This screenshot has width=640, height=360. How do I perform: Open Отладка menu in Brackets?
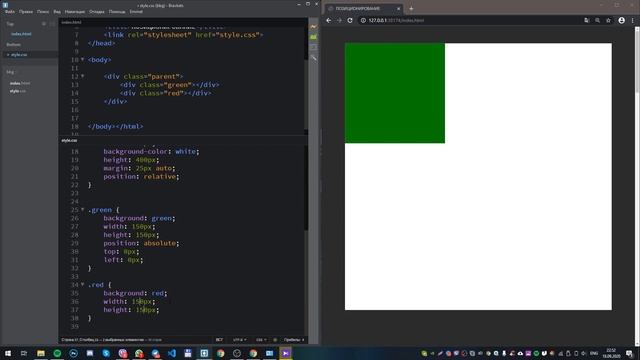(x=97, y=12)
